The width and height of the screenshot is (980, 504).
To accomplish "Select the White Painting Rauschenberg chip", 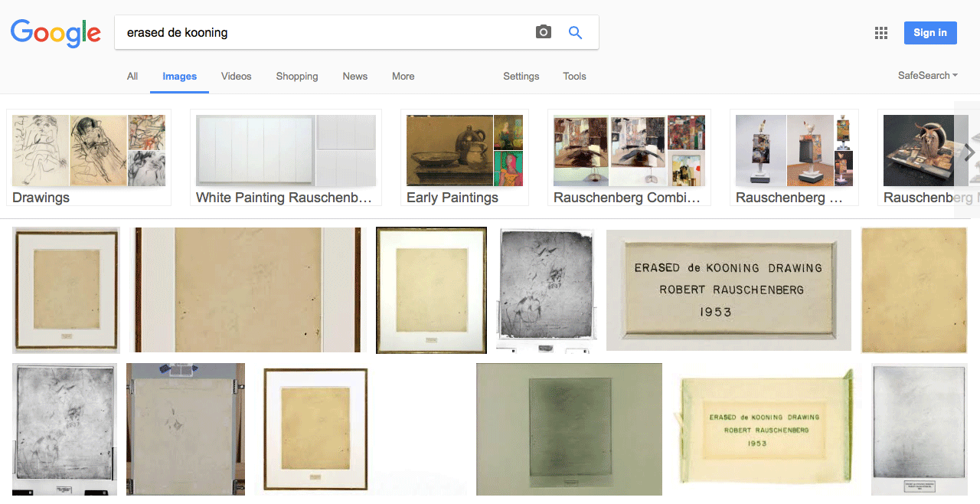I will coord(286,158).
